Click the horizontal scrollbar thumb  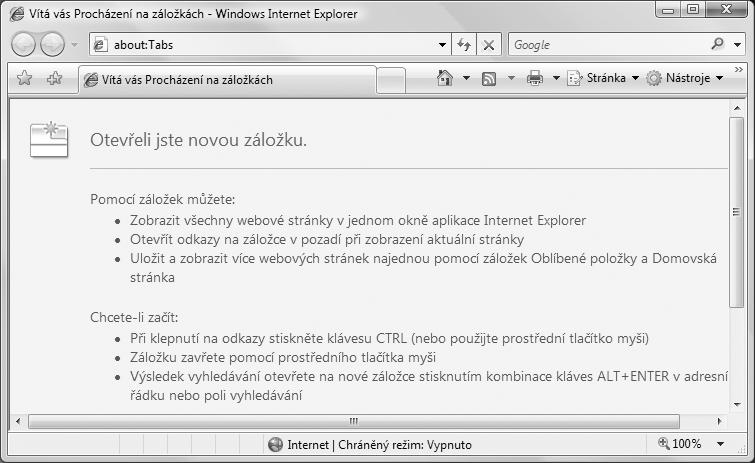click(x=352, y=421)
